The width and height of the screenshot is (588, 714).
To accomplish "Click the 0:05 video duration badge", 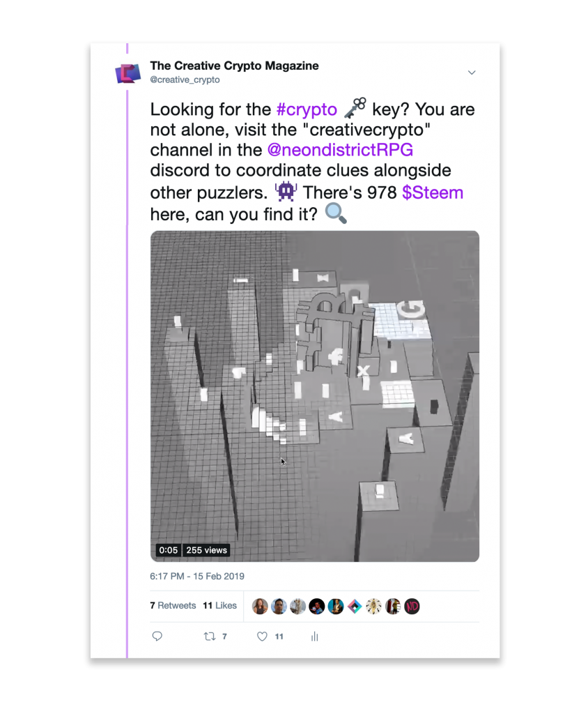I will (168, 550).
